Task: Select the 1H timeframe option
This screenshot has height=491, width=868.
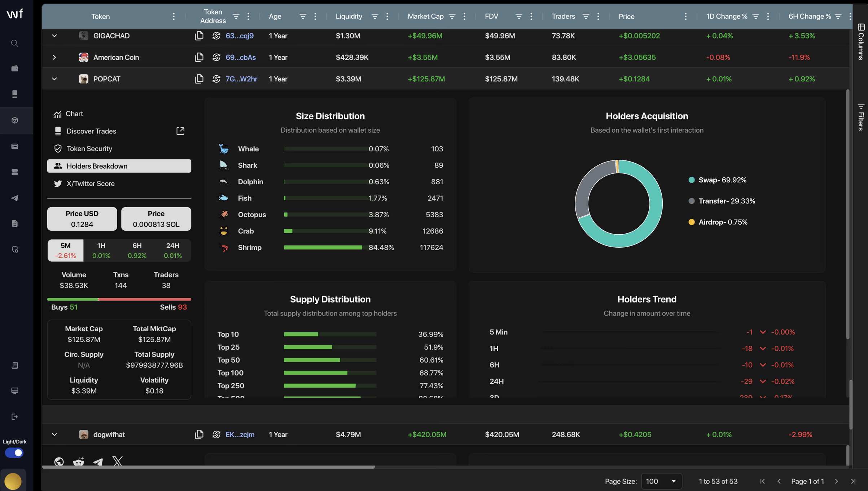Action: click(x=101, y=250)
